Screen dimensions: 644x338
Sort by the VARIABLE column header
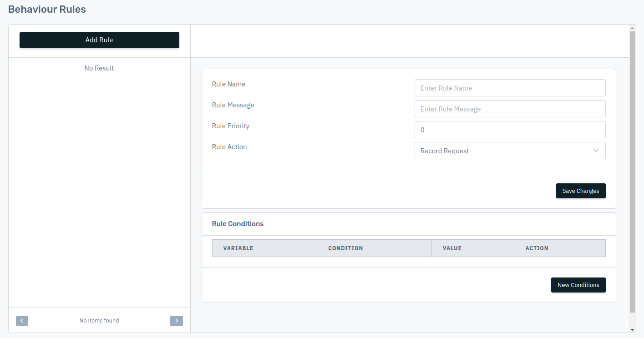[264, 248]
